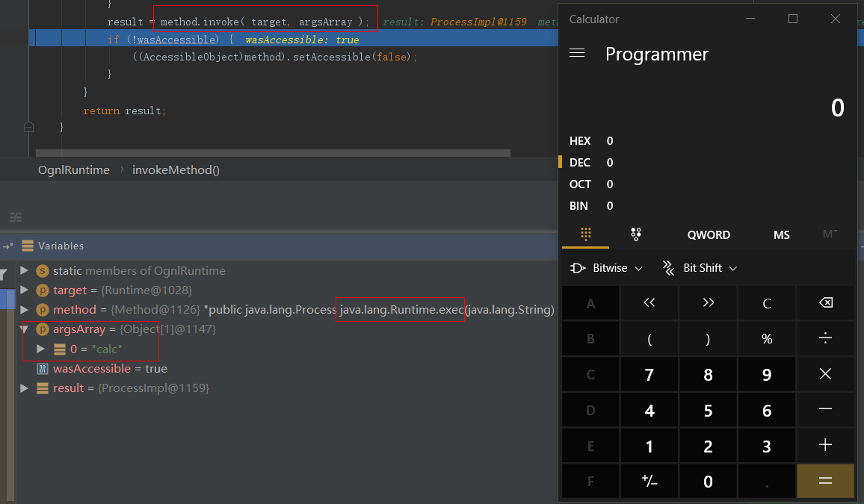Open the Calculator hamburger navigation menu

coord(577,54)
